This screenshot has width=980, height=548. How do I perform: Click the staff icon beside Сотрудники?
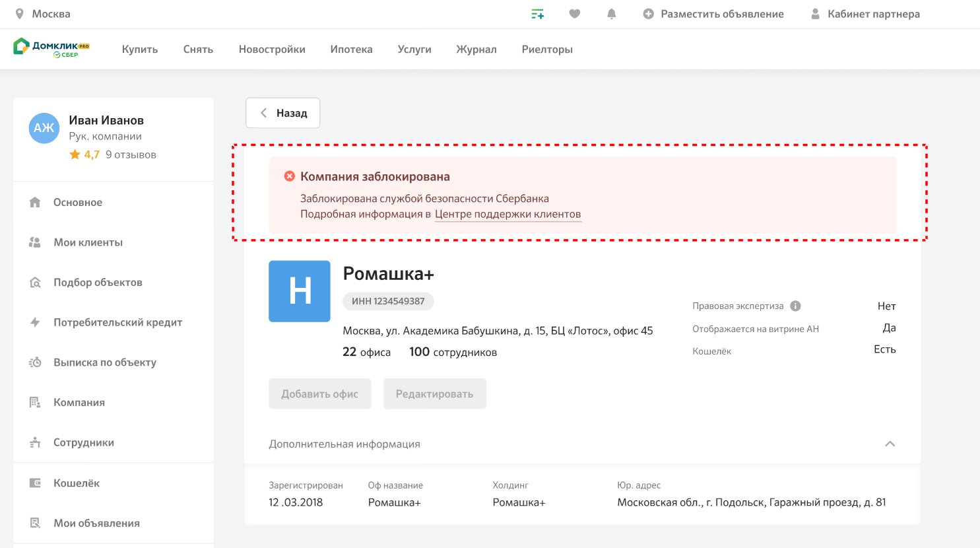point(35,442)
